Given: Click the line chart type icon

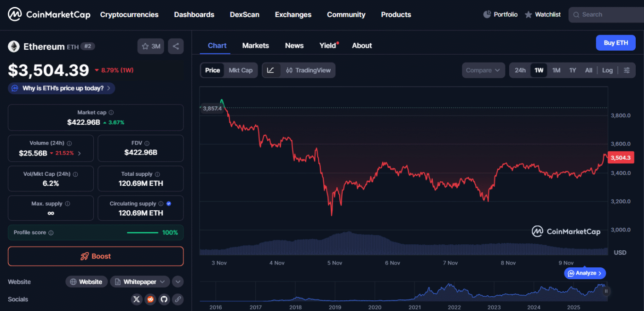Looking at the screenshot, I should [x=271, y=70].
